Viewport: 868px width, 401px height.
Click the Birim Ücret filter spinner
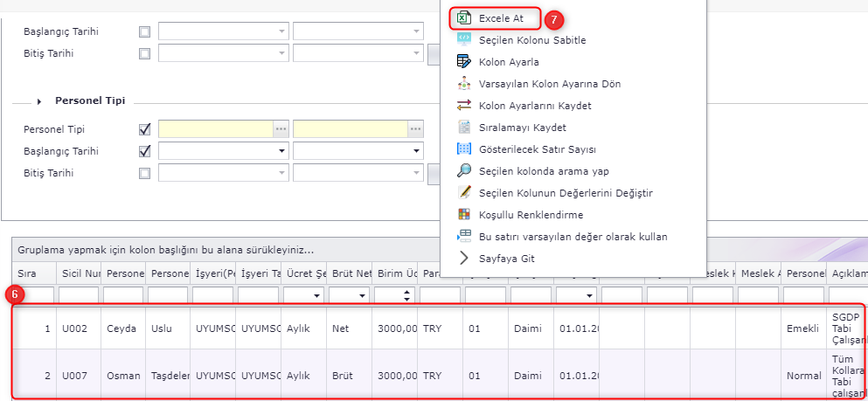pos(407,296)
